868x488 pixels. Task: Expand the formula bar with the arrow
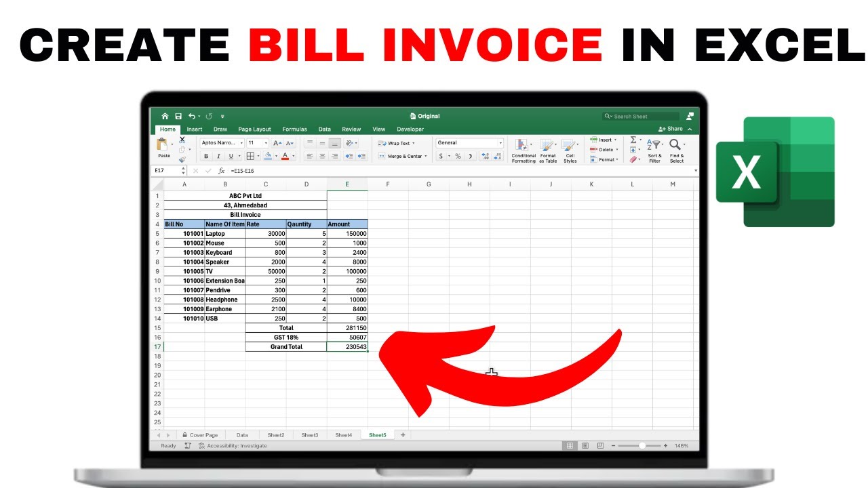point(695,171)
